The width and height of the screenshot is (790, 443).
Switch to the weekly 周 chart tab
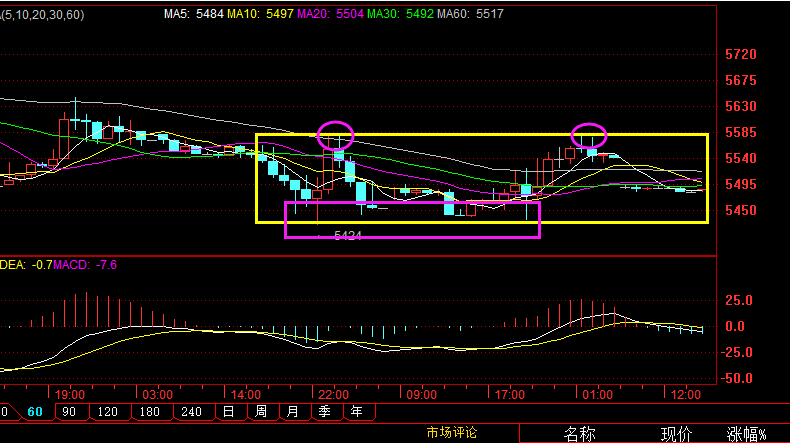[260, 412]
